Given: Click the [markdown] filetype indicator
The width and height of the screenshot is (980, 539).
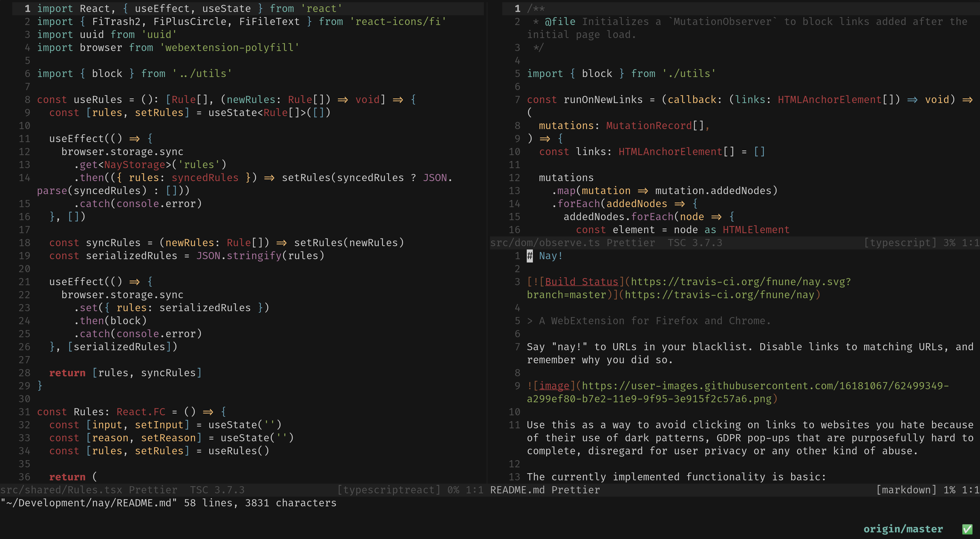Looking at the screenshot, I should 906,490.
